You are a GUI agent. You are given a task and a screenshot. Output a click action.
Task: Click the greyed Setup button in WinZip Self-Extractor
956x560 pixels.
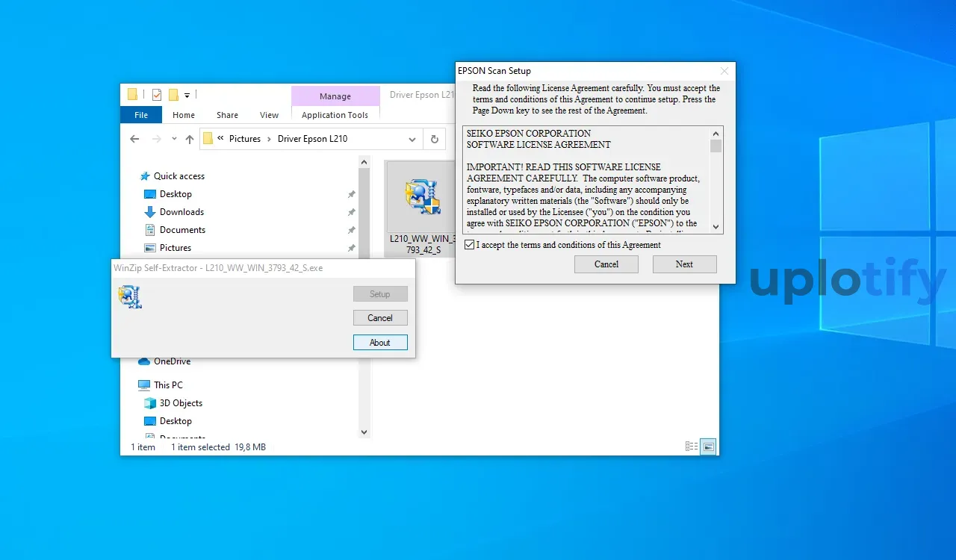380,294
